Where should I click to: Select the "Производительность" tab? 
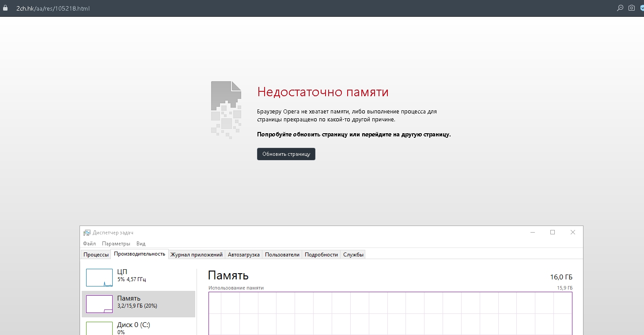tap(140, 254)
